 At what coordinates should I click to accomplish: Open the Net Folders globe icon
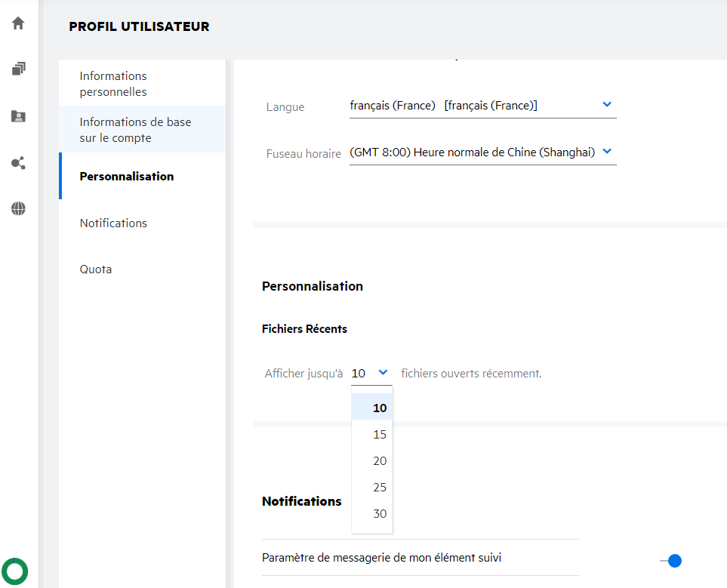point(18,209)
